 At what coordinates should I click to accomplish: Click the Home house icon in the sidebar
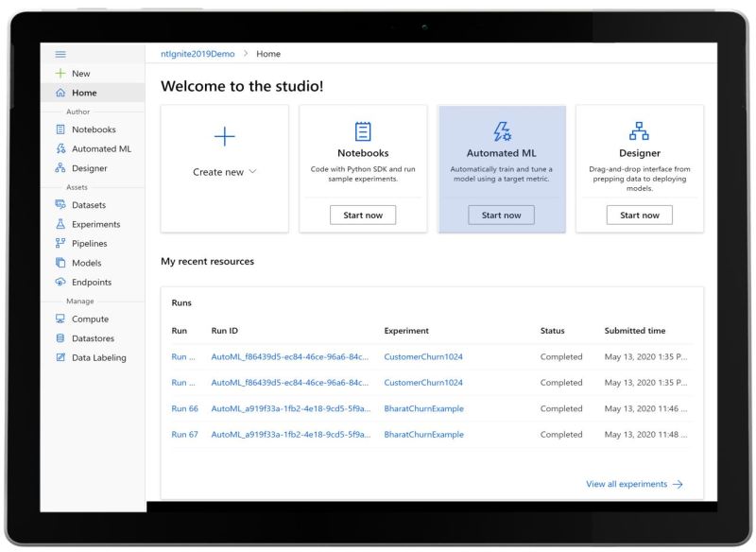(x=60, y=93)
